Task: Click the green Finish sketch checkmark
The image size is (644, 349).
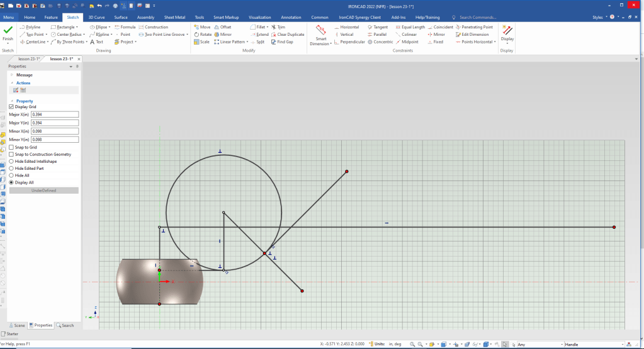Action: (x=8, y=31)
